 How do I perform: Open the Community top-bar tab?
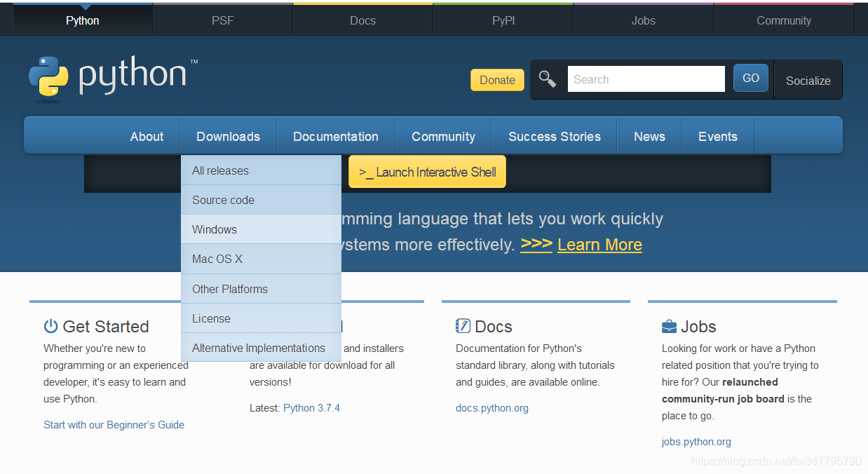click(784, 20)
